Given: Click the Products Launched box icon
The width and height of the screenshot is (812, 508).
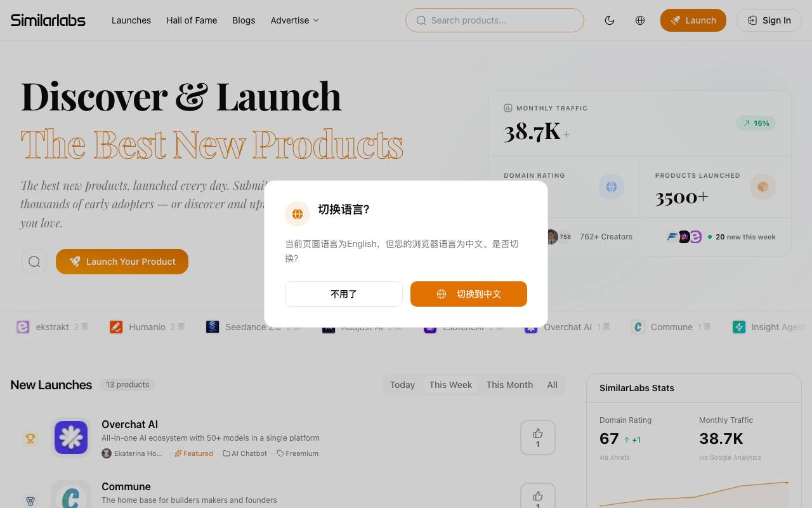Looking at the screenshot, I should click(x=763, y=187).
